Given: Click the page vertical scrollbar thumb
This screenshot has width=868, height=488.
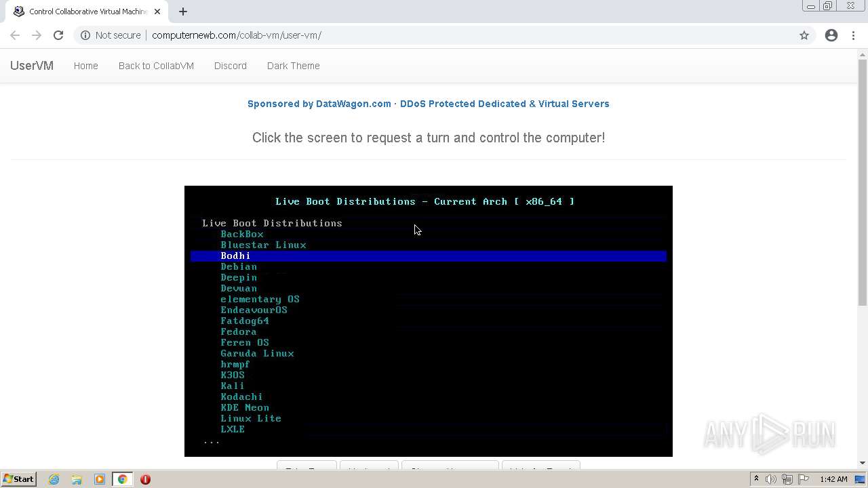Looking at the screenshot, I should pyautogui.click(x=863, y=183).
